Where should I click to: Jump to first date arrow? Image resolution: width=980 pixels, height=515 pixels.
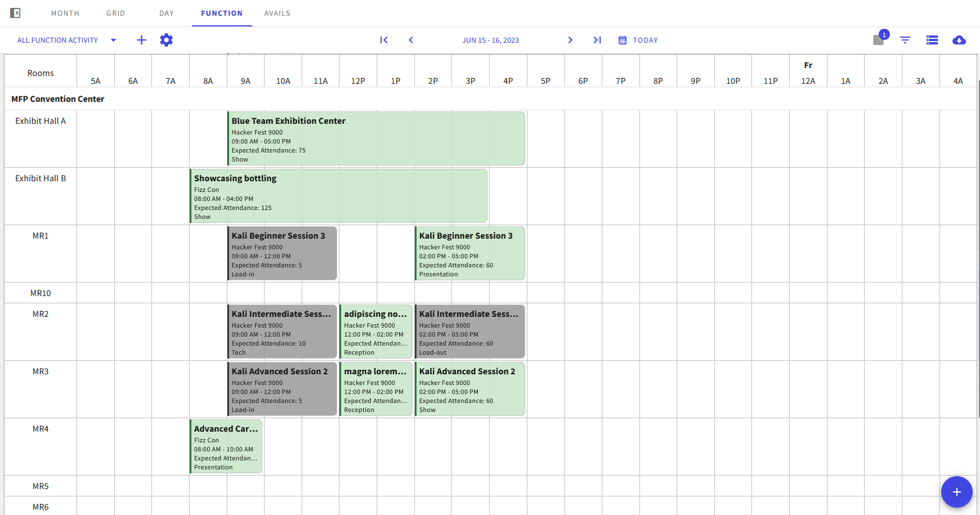coord(384,40)
